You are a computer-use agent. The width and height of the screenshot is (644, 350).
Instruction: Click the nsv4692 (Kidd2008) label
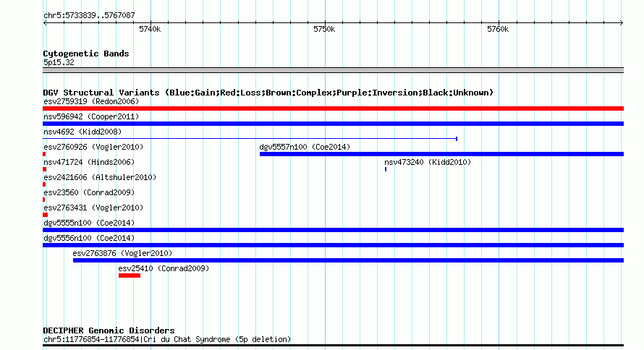point(82,132)
